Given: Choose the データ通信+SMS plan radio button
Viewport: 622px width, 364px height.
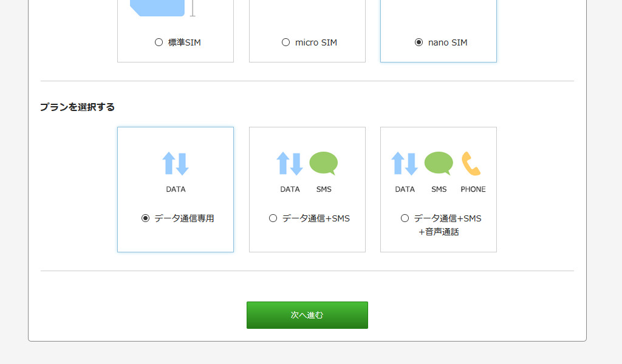Looking at the screenshot, I should point(273,218).
